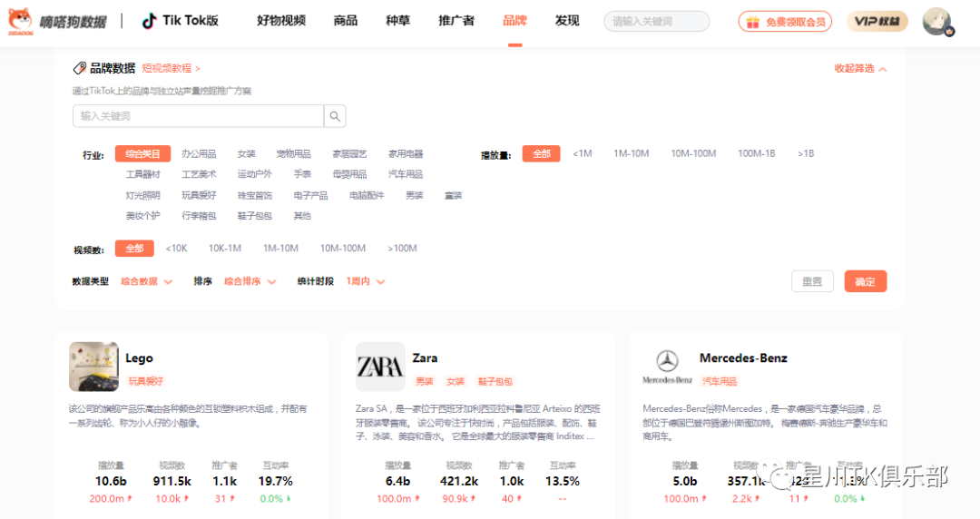Select industry filter 鞋子包包
Image resolution: width=980 pixels, height=519 pixels.
click(254, 216)
